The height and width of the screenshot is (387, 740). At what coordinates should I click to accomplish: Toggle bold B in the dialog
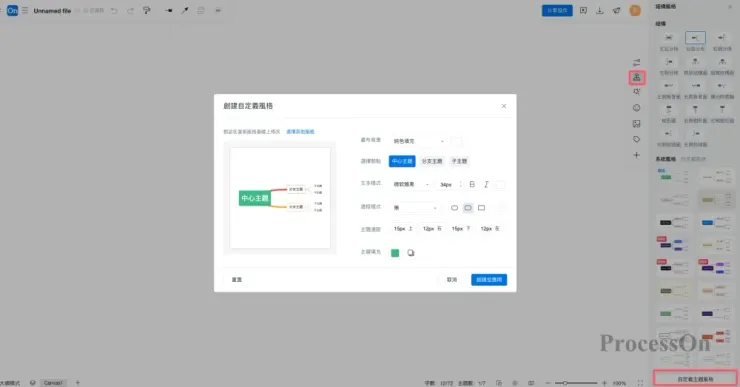click(x=472, y=184)
